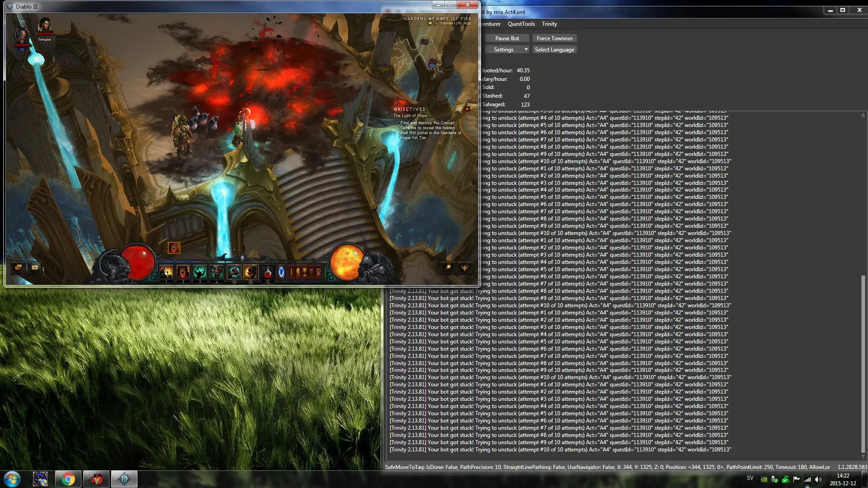Open the Diablo III taskbar icon
Image resolution: width=868 pixels, height=488 pixels.
coord(124,479)
